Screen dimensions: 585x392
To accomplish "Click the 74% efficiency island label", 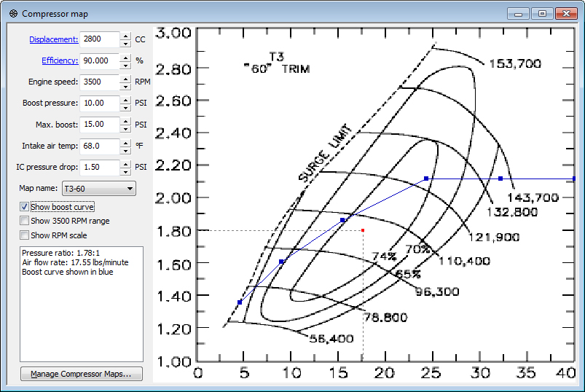I will pyautogui.click(x=384, y=256).
